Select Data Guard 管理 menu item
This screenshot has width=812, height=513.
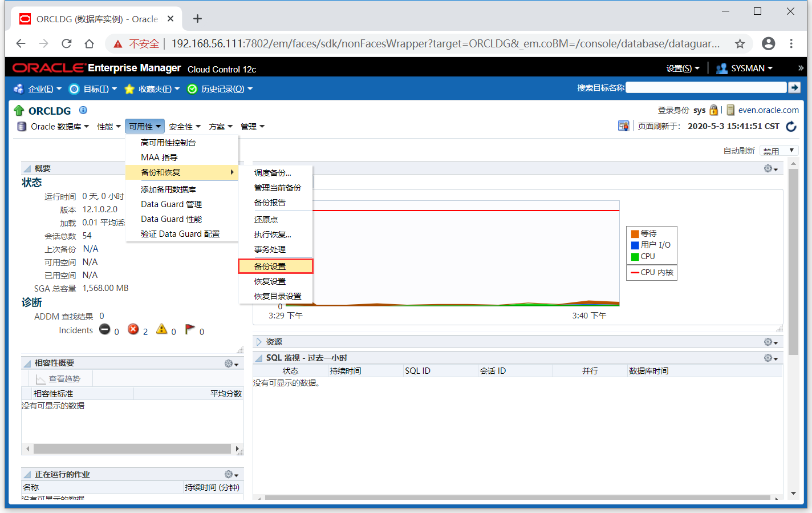click(x=182, y=204)
